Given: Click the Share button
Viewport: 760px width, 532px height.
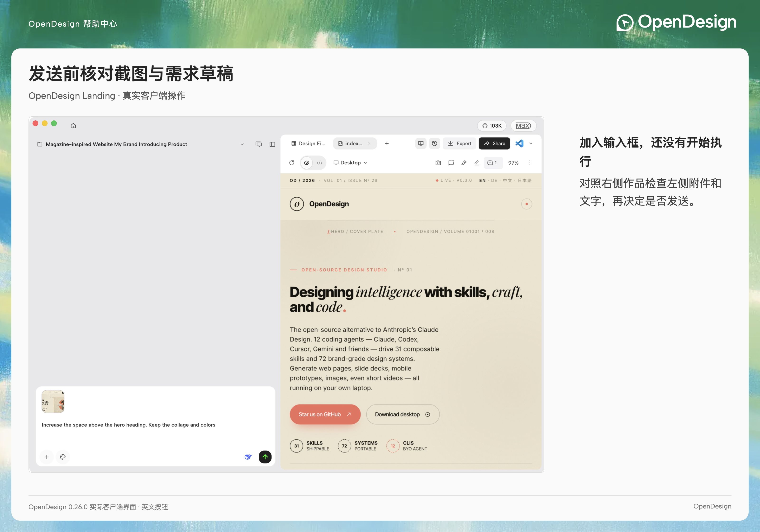Looking at the screenshot, I should pyautogui.click(x=494, y=143).
